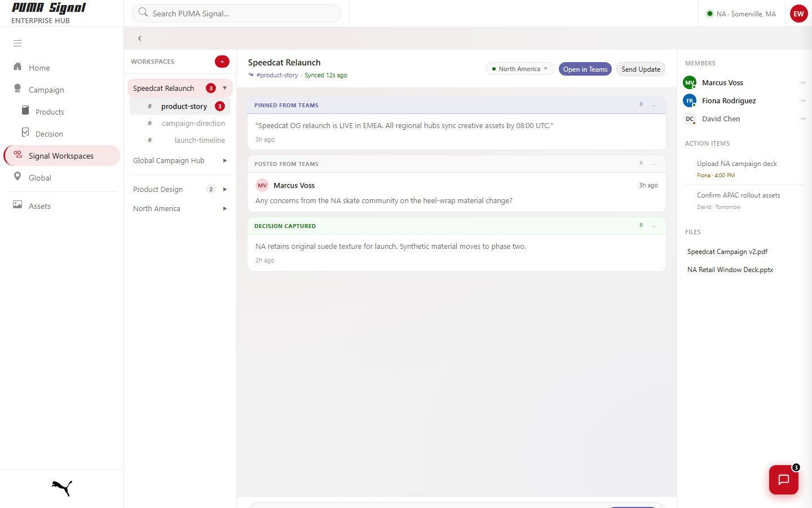
Task: Click the Home icon in the sidebar
Action: point(17,67)
